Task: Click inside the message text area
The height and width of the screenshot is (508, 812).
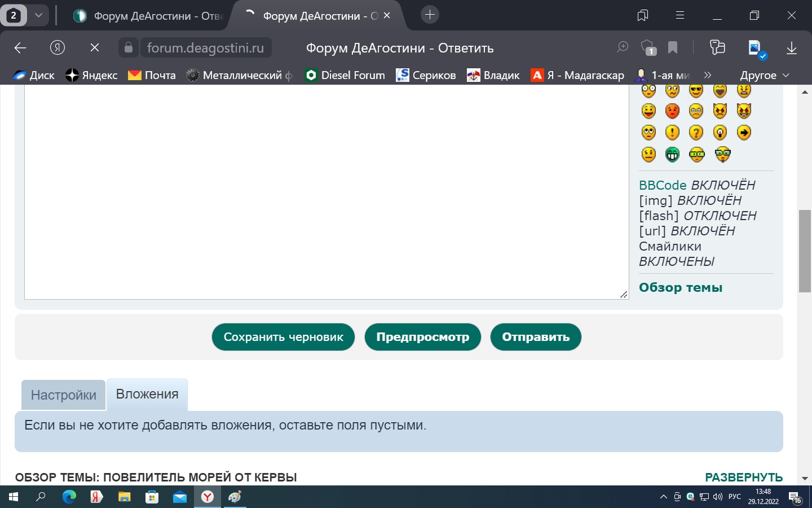Action: [326, 192]
